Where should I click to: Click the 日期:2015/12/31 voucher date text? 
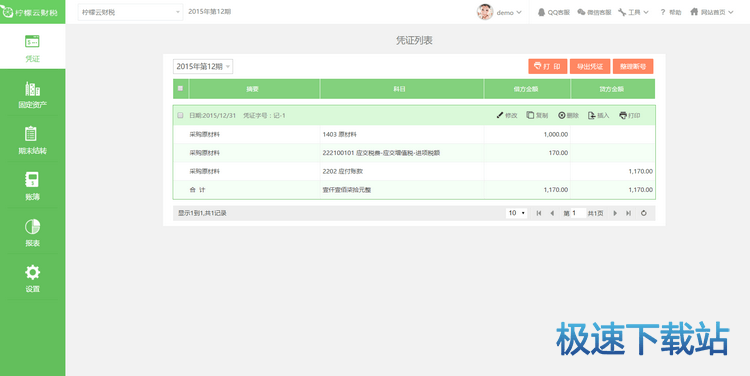coord(212,115)
